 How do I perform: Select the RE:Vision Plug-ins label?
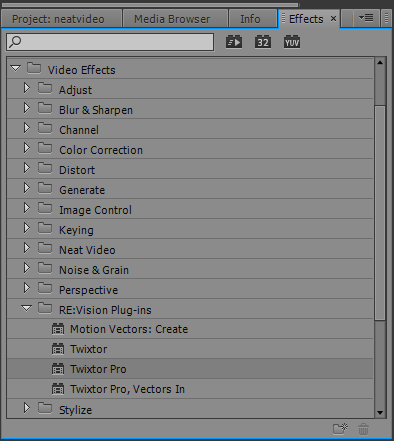click(x=105, y=310)
